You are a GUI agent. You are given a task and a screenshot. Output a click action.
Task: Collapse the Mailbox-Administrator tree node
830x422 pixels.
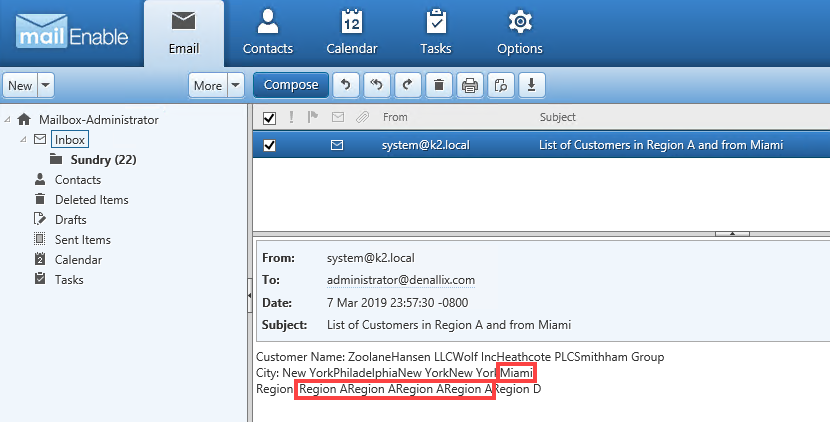coord(7,120)
